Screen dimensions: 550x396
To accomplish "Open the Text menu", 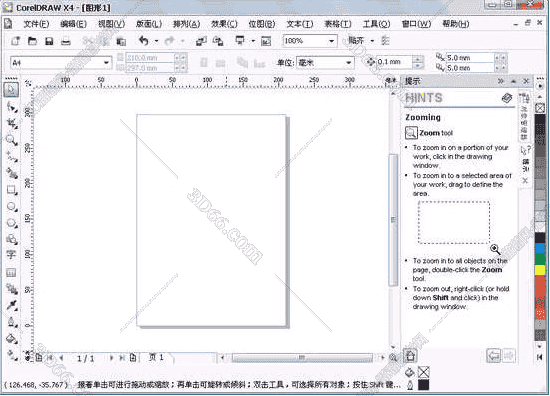I will [300, 24].
